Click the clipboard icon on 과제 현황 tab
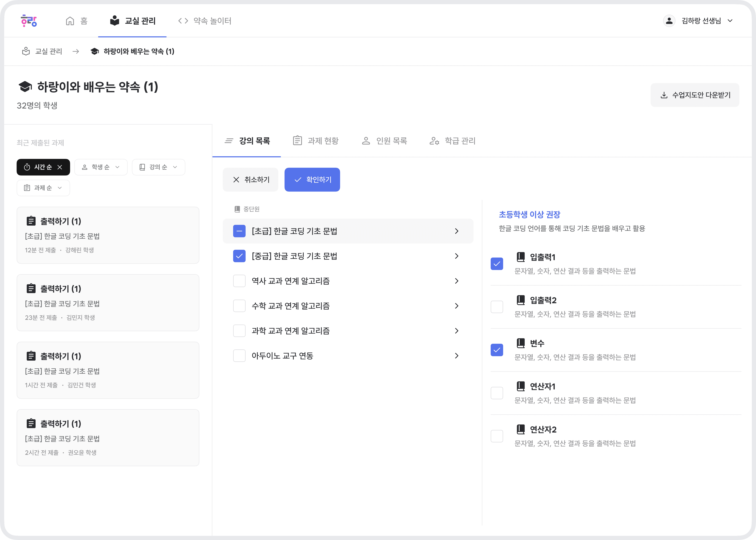 [x=297, y=140]
